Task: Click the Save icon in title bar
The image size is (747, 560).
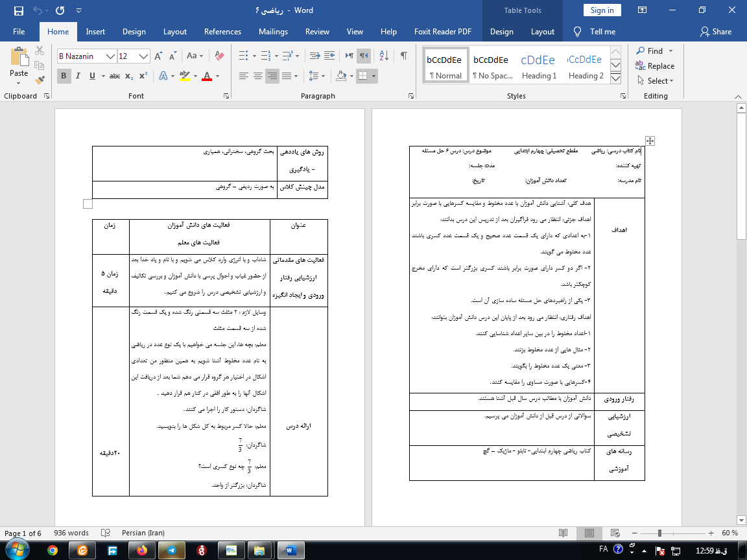Action: [x=18, y=10]
